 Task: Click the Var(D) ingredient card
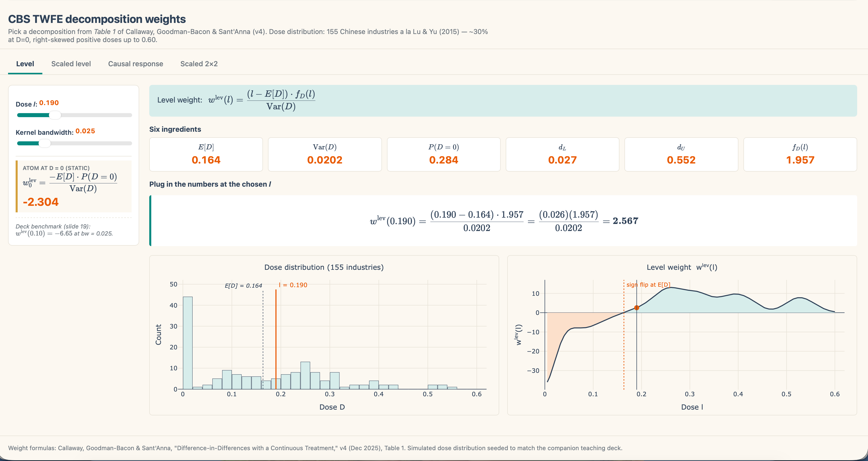324,155
